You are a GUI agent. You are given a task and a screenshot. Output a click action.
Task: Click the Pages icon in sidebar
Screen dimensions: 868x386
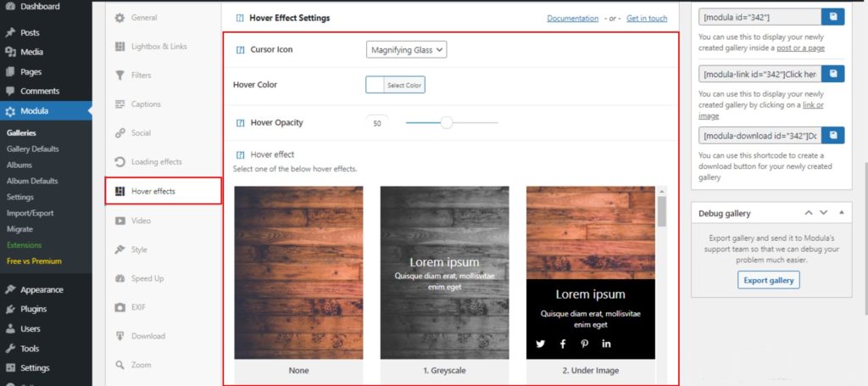pos(10,72)
